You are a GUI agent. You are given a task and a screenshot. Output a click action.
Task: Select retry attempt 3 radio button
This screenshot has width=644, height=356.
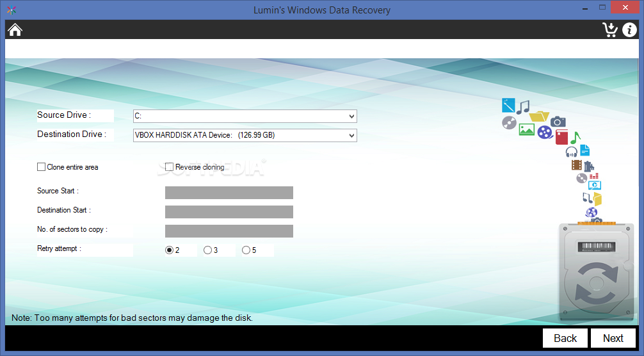click(207, 250)
